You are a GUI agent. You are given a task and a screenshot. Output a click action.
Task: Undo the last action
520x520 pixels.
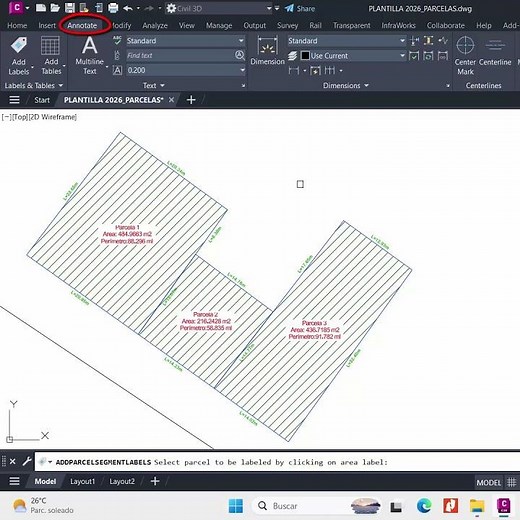(128, 8)
